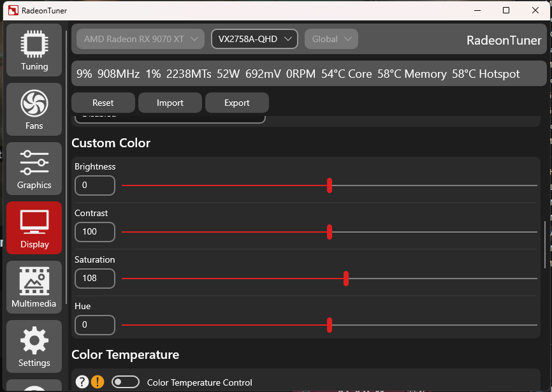Click the Saturation value field showing 108

coord(95,279)
